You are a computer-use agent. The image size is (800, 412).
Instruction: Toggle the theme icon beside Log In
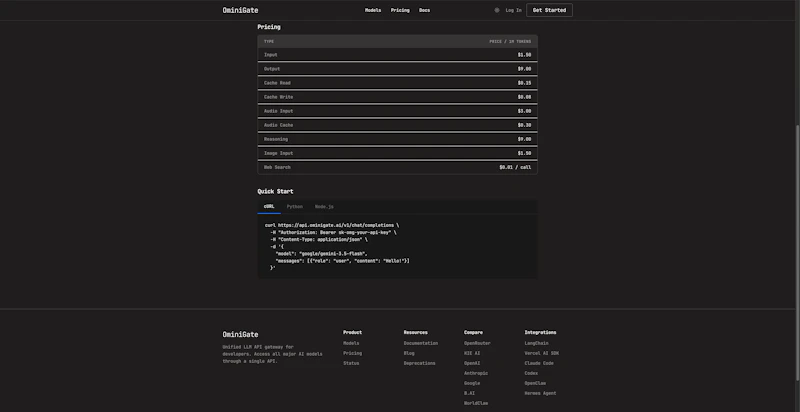pos(497,10)
